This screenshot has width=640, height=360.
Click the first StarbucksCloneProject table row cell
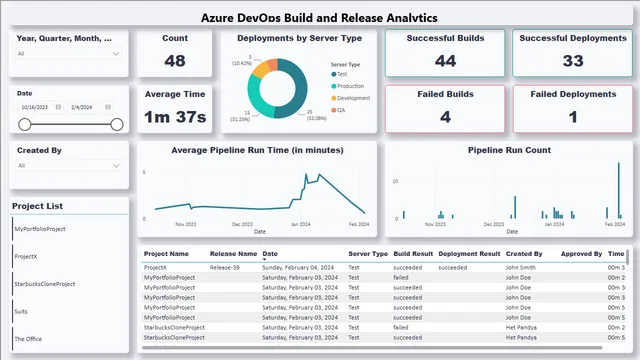click(174, 327)
